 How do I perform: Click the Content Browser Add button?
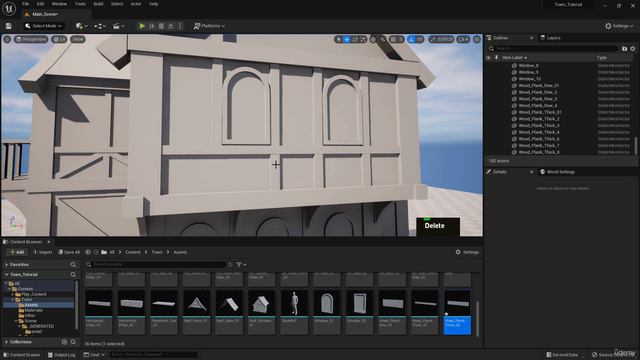(x=17, y=252)
